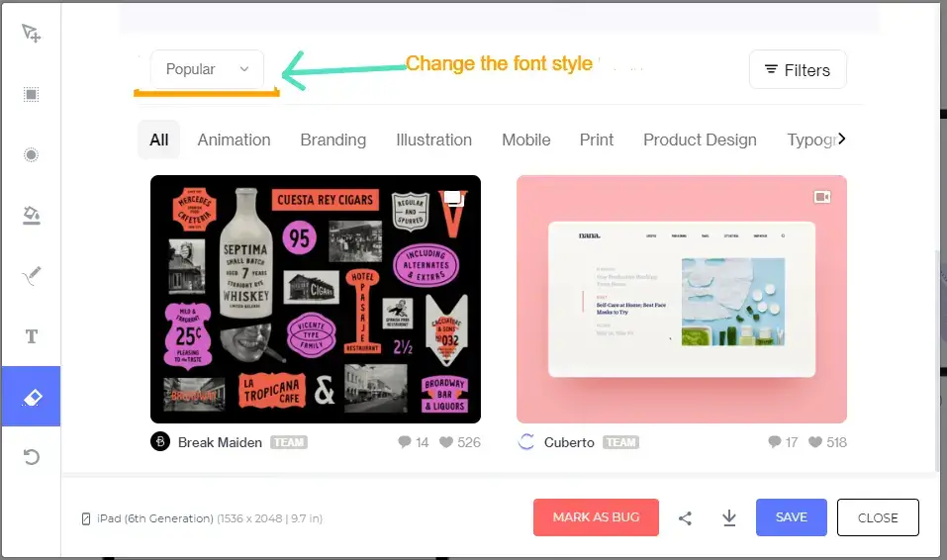Select the rectangle shape tool
The height and width of the screenshot is (560, 947).
[31, 95]
